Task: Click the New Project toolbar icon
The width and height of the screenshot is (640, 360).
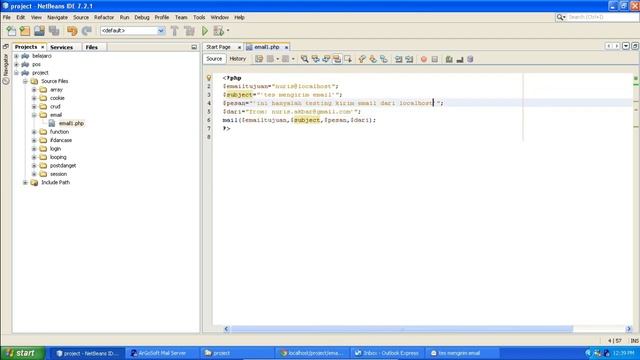Action: (x=25, y=31)
